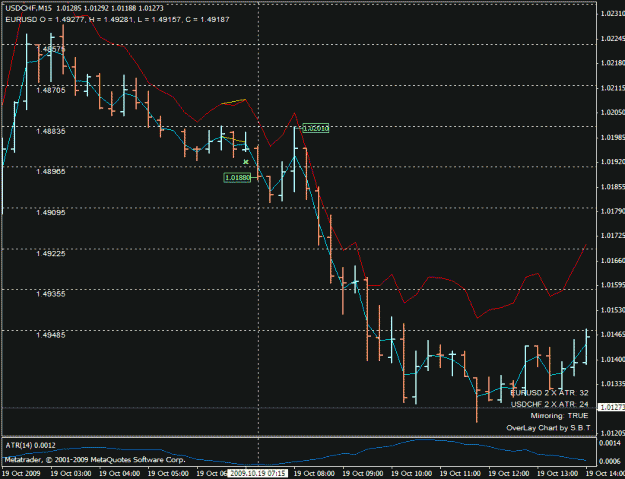
Task: Click the 2009.10.19 07:15 crosshair time label
Action: tap(258, 473)
